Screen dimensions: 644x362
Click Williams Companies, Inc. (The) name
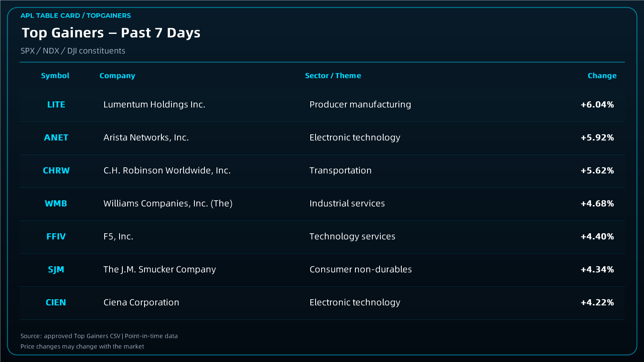point(168,204)
